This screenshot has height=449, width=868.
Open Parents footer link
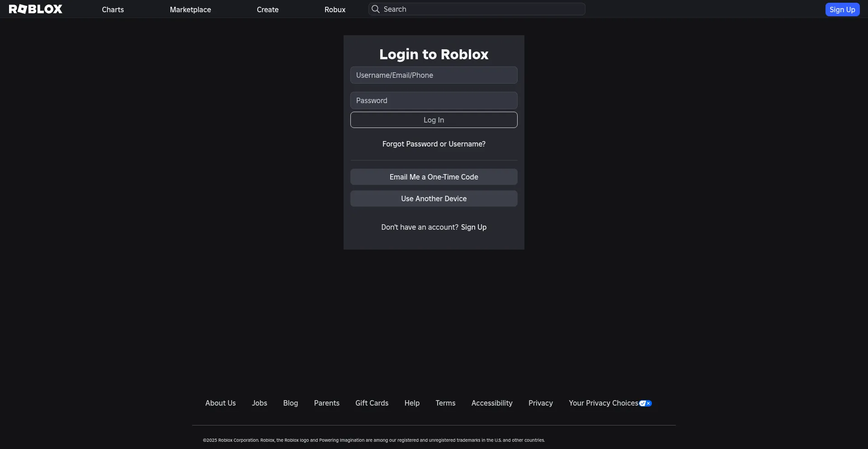(x=327, y=403)
